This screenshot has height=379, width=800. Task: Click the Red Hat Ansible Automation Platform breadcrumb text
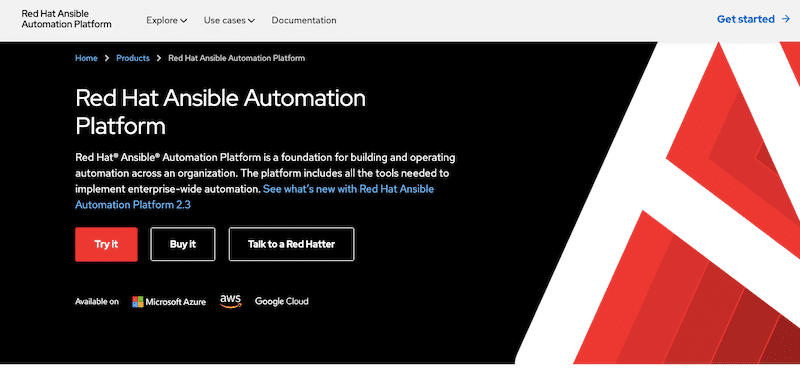(236, 58)
